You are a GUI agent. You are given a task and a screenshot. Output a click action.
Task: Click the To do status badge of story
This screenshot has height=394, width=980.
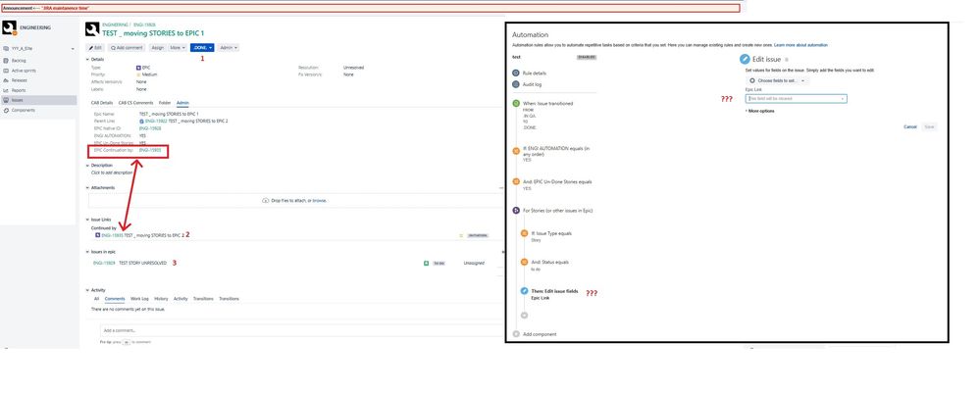(x=438, y=264)
